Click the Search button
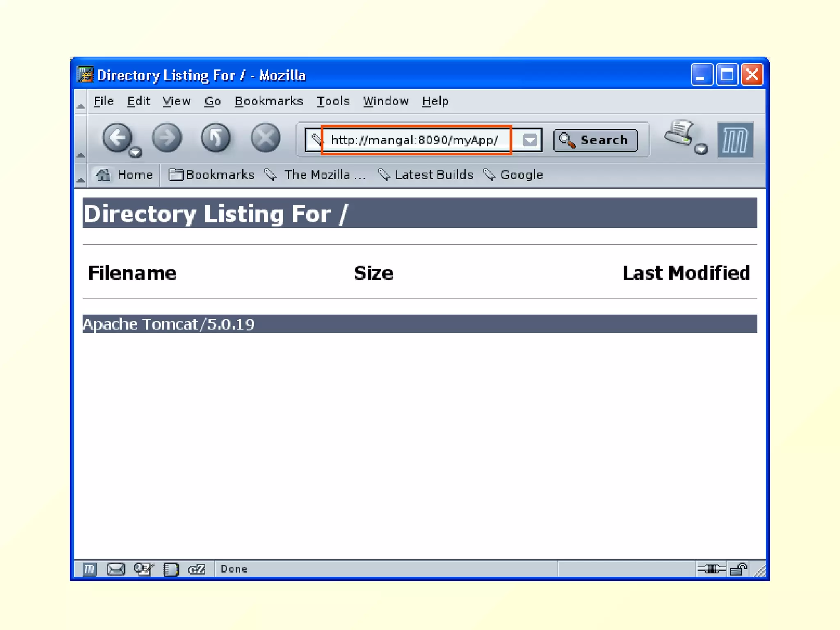This screenshot has height=630, width=840. (595, 140)
